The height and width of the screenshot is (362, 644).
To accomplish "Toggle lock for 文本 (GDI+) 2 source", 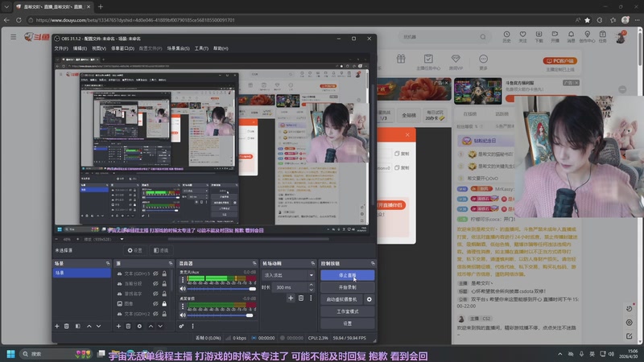I will pyautogui.click(x=164, y=314).
